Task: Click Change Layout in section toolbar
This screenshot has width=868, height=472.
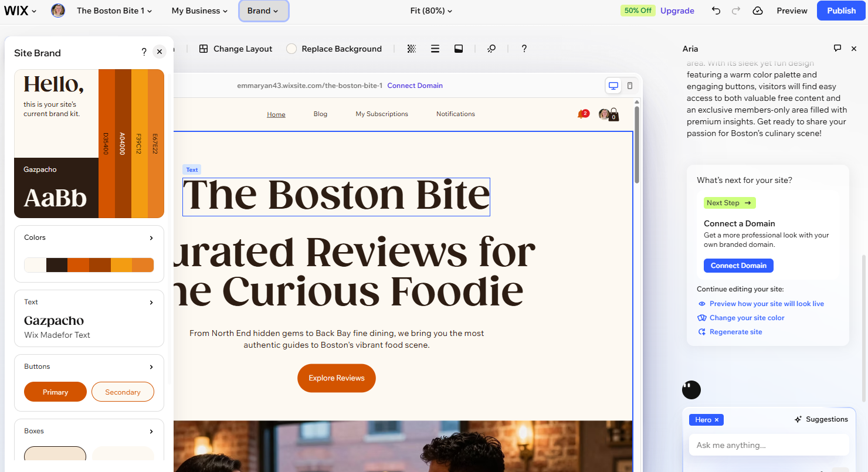Action: 243,49
